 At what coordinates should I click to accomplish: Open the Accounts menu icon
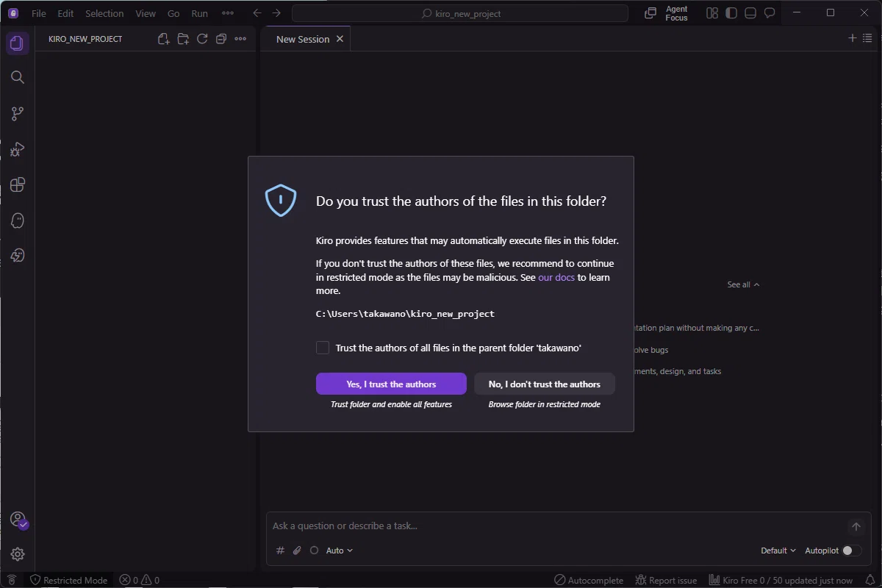(18, 520)
